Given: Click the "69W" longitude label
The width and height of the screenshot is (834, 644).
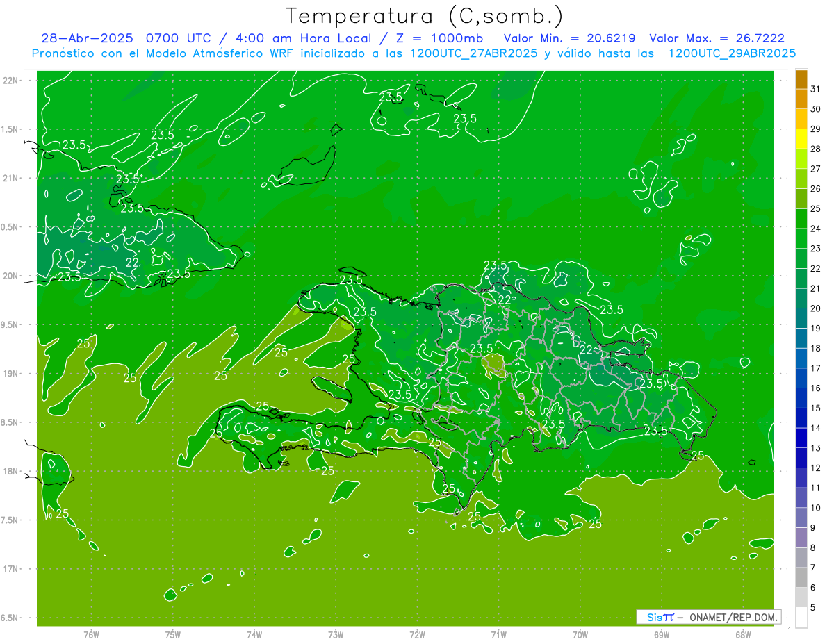Looking at the screenshot, I should (x=662, y=635).
